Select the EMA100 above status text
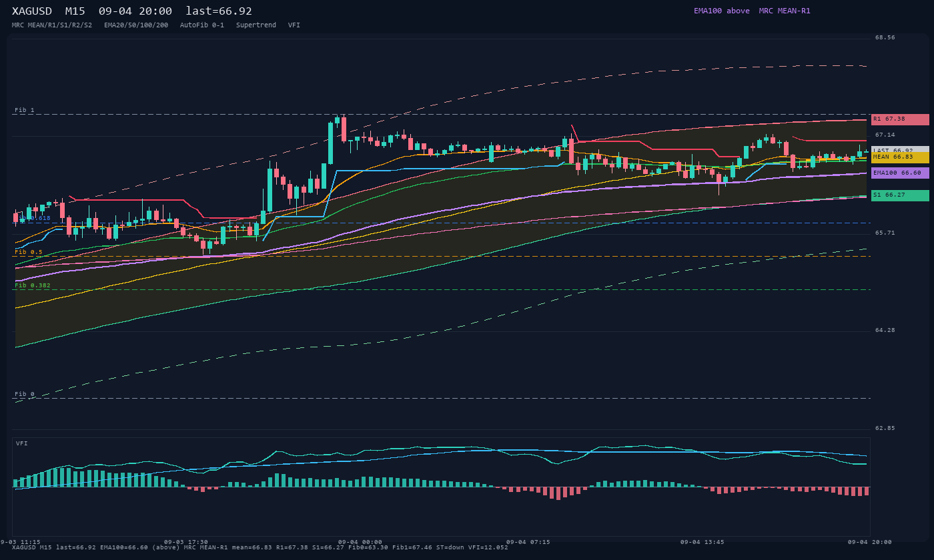Viewport: 934px width, 560px height. point(722,11)
